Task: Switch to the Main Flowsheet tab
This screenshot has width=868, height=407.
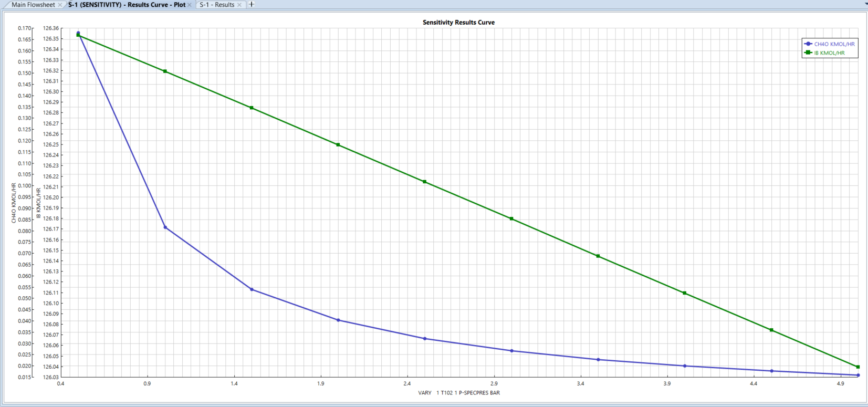Action: pyautogui.click(x=33, y=5)
